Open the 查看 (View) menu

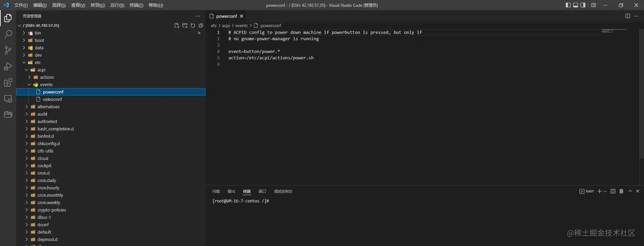tap(78, 5)
